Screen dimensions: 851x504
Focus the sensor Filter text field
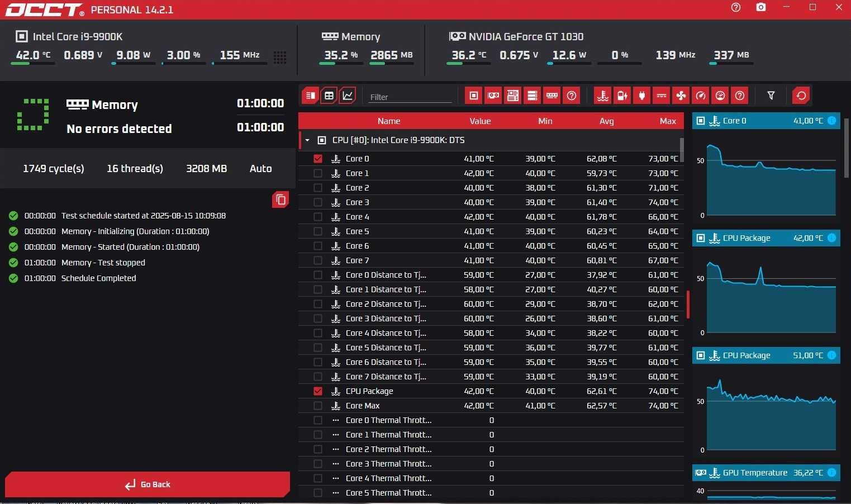(410, 97)
